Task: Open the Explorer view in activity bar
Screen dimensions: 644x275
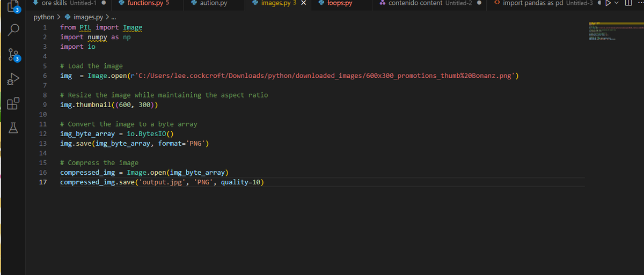Action: pyautogui.click(x=13, y=5)
